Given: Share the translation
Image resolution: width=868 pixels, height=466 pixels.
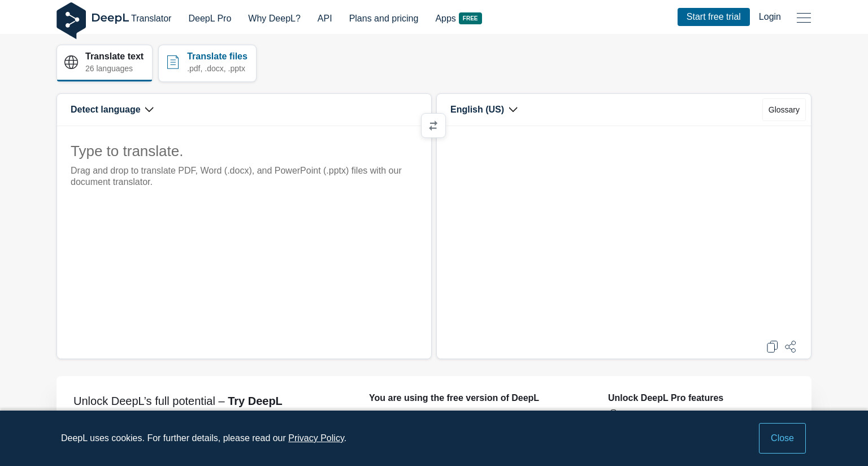Looking at the screenshot, I should [x=791, y=347].
